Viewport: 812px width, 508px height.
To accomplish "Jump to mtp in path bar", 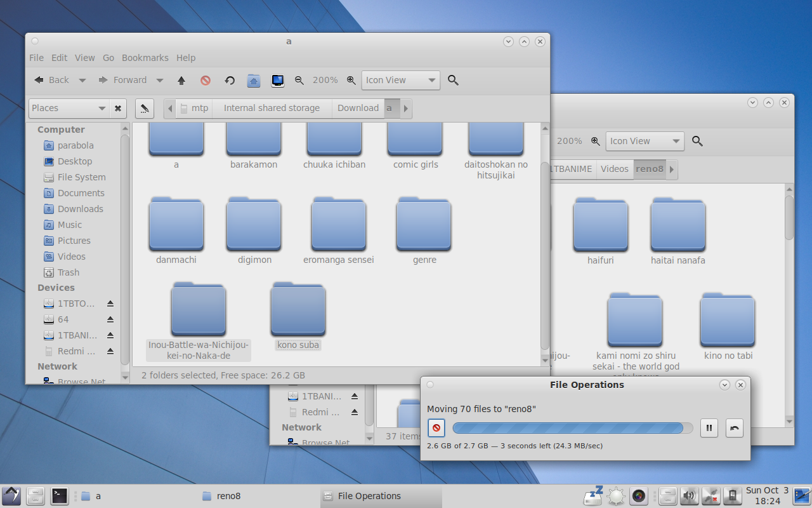I will point(193,108).
